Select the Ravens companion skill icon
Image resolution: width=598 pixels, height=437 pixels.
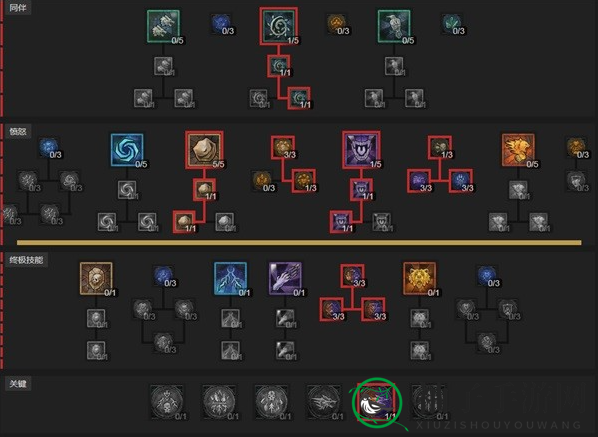click(x=394, y=26)
